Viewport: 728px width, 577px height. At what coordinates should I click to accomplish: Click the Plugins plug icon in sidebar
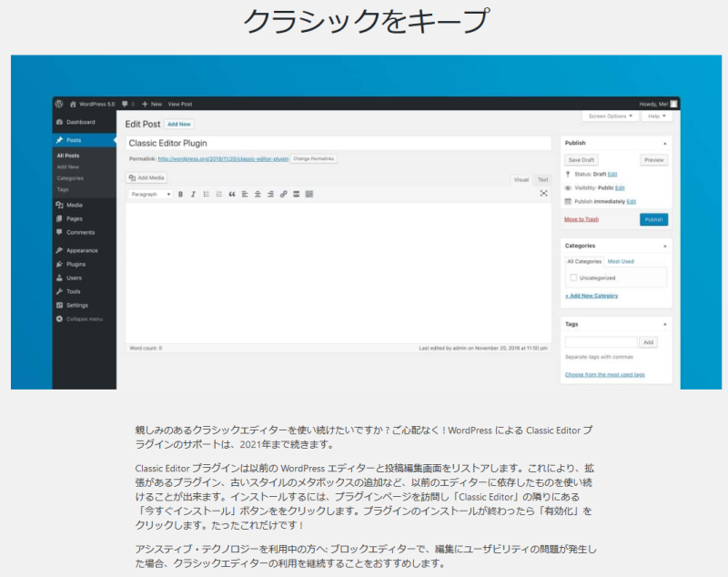coord(59,264)
